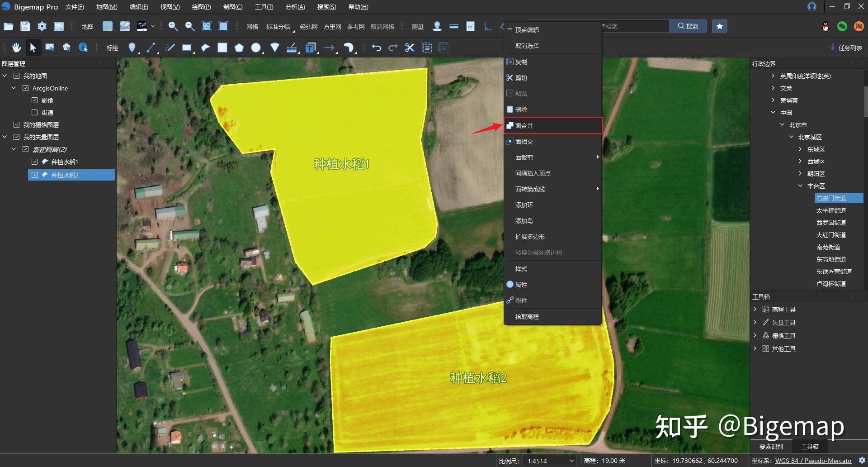Viewport: 868px width, 467px height.
Task: Select the point marker pin tool
Action: click(132, 48)
